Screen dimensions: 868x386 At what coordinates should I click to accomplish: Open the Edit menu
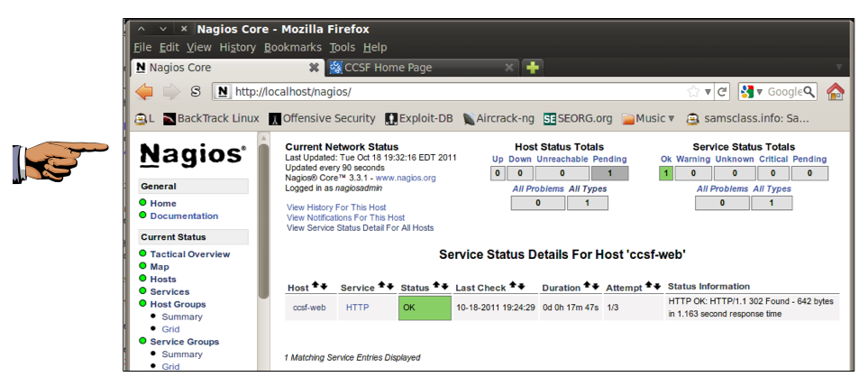pyautogui.click(x=169, y=48)
